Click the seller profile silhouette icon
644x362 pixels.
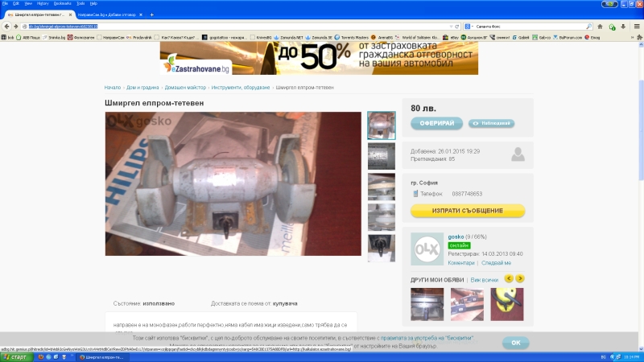click(518, 154)
